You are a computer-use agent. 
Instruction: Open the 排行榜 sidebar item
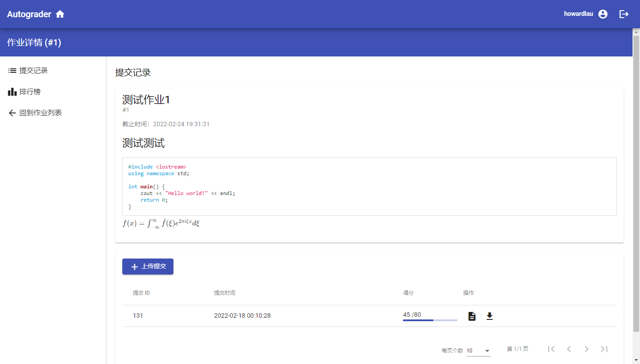tap(53, 92)
